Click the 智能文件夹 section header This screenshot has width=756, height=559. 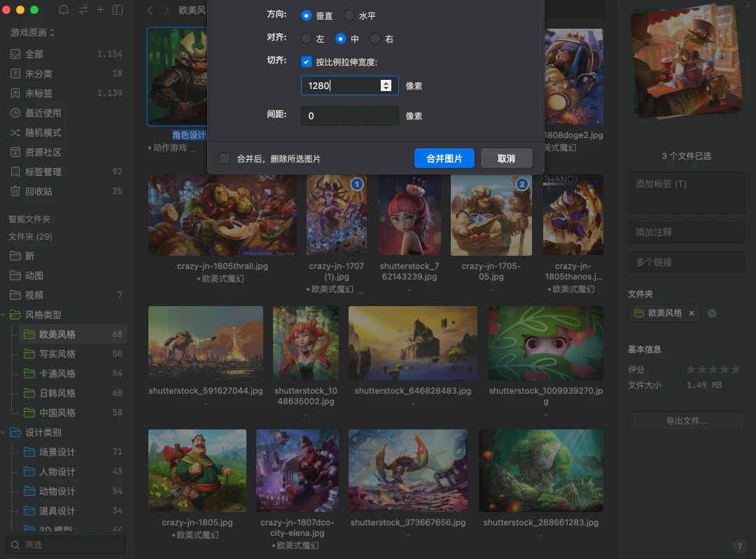[x=29, y=219]
